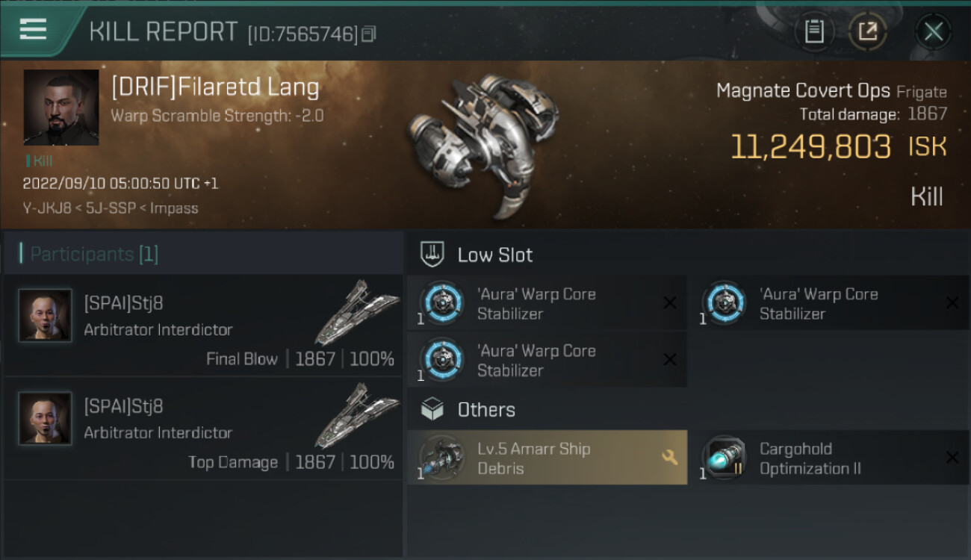Click X on first left Warp Core Stabilizer
The height and width of the screenshot is (560, 971).
tap(670, 302)
